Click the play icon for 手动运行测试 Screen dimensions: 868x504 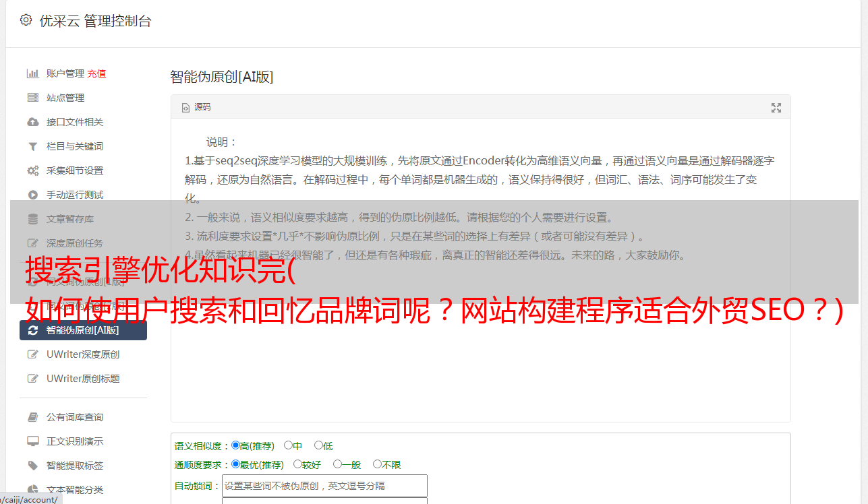click(x=32, y=195)
